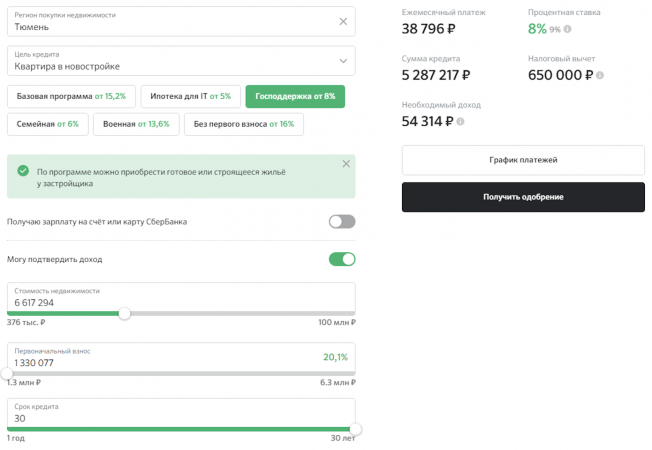Toggle Sberbank salary card switch

point(342,221)
